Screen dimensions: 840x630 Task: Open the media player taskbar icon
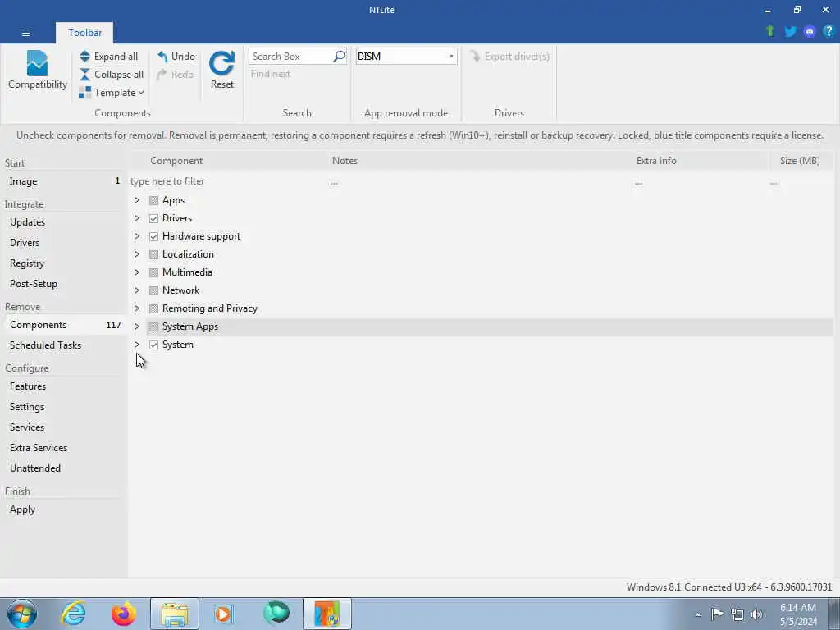tap(224, 614)
